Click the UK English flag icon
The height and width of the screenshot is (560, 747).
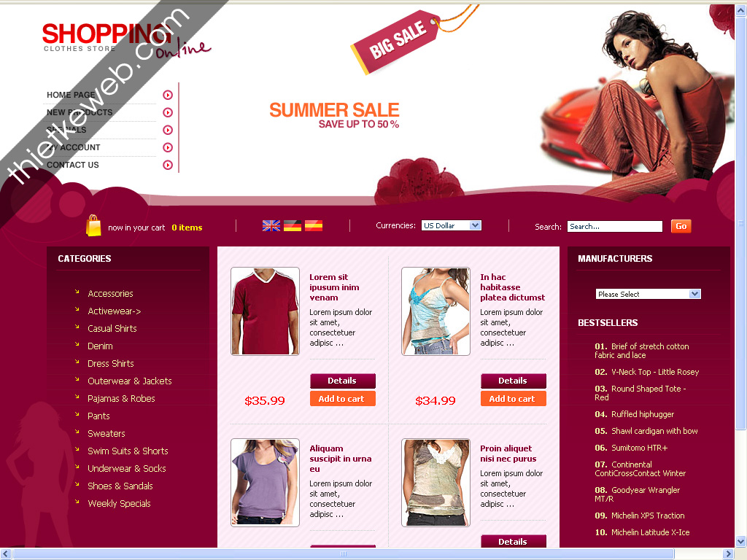pyautogui.click(x=271, y=226)
